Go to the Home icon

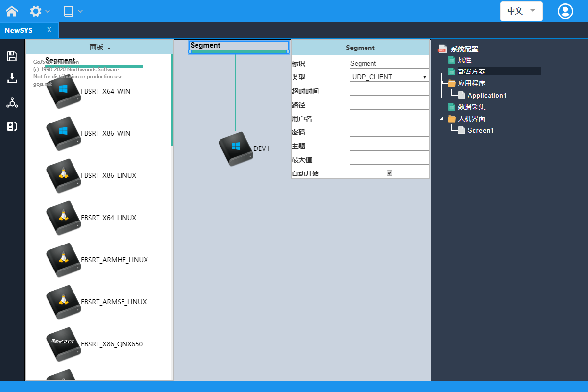[12, 11]
